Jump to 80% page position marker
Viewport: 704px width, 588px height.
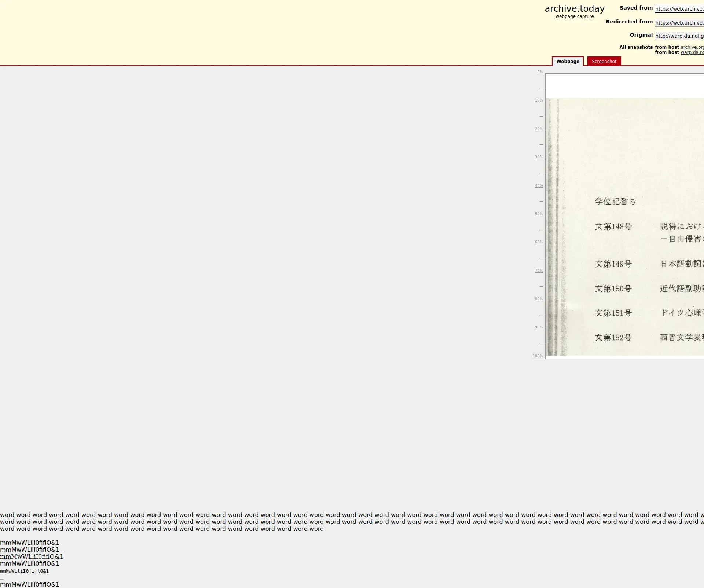pyautogui.click(x=539, y=299)
